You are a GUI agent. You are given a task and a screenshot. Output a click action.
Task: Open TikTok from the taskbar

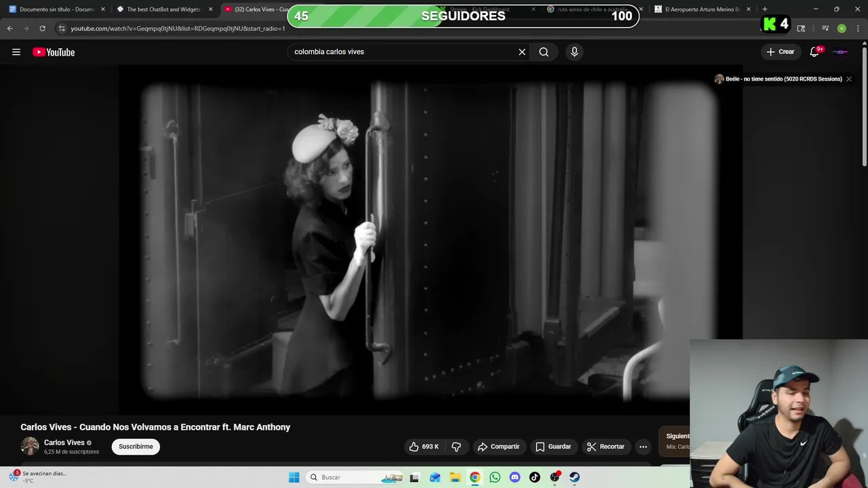point(535,477)
